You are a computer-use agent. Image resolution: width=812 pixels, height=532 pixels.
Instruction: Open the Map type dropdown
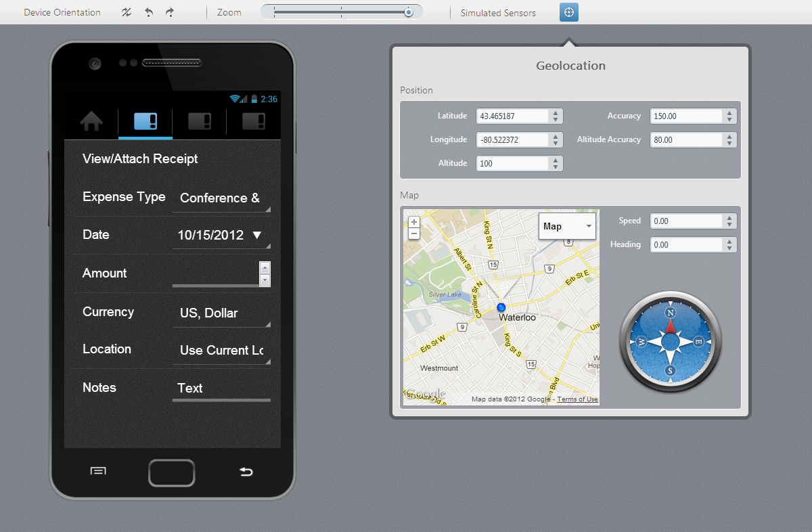pos(567,226)
